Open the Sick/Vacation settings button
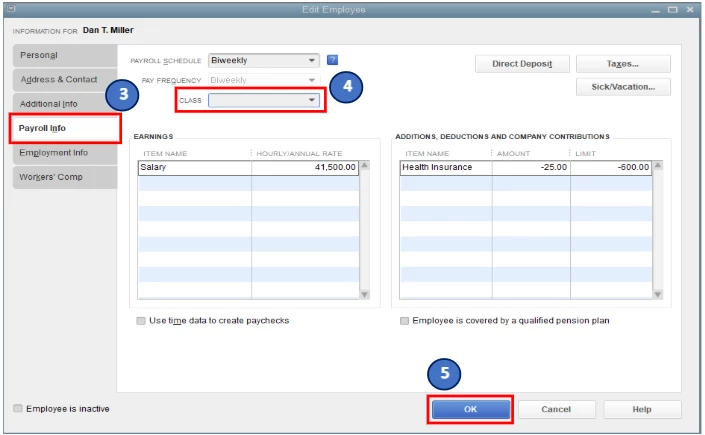 point(623,87)
